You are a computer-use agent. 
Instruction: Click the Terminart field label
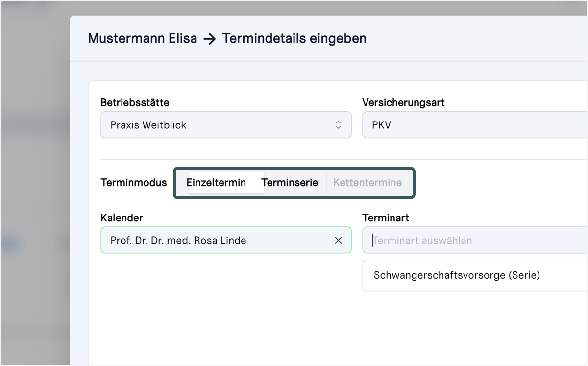coord(386,218)
